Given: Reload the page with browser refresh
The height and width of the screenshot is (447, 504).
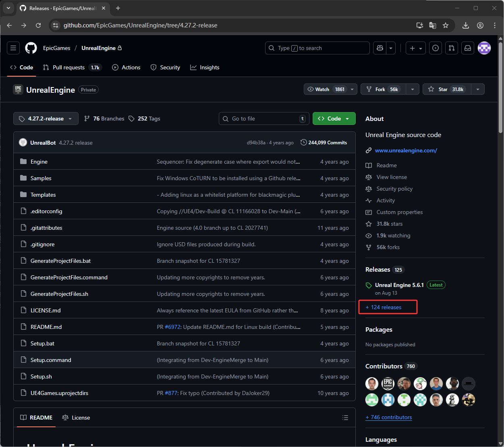Looking at the screenshot, I should (x=38, y=25).
